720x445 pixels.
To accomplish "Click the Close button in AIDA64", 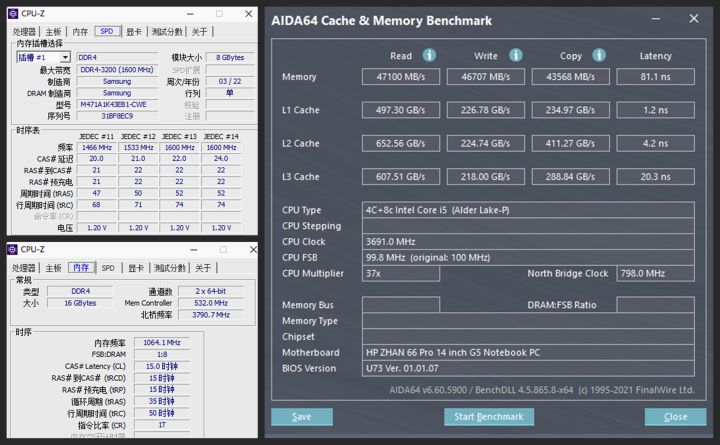I will [x=675, y=417].
